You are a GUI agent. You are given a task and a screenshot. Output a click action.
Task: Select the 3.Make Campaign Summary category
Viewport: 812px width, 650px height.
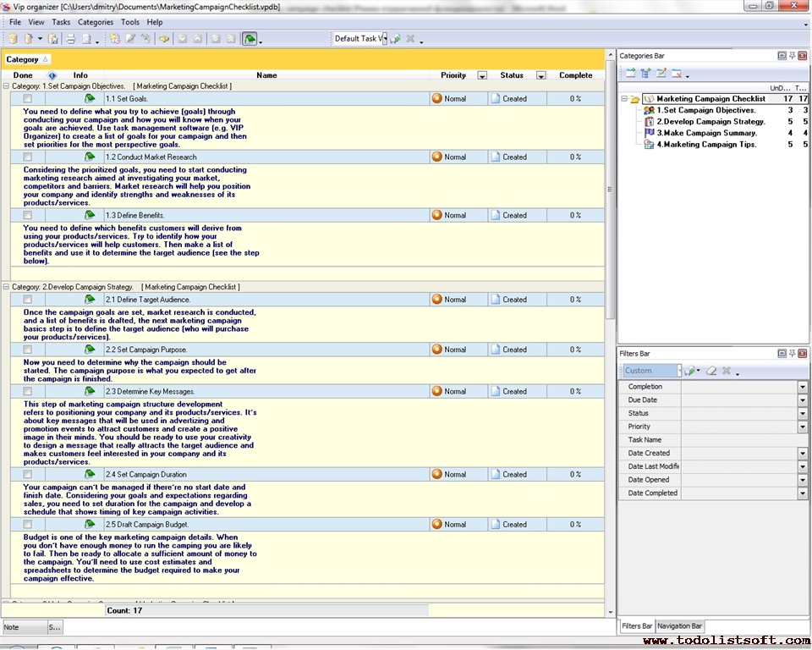pyautogui.click(x=706, y=133)
